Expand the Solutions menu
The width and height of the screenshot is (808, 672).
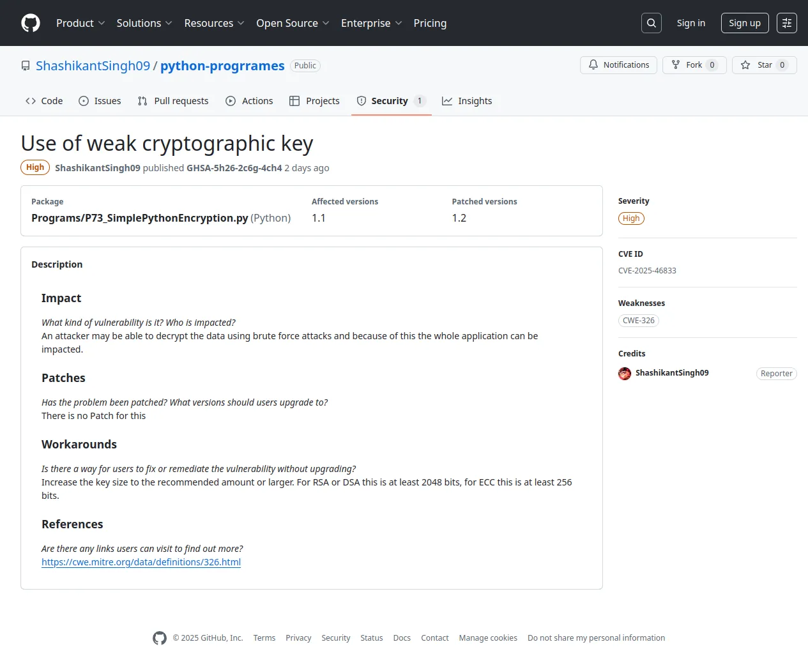coord(144,23)
